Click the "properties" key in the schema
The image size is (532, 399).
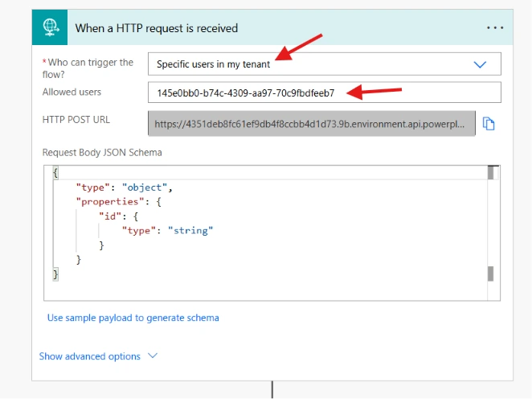(x=110, y=202)
